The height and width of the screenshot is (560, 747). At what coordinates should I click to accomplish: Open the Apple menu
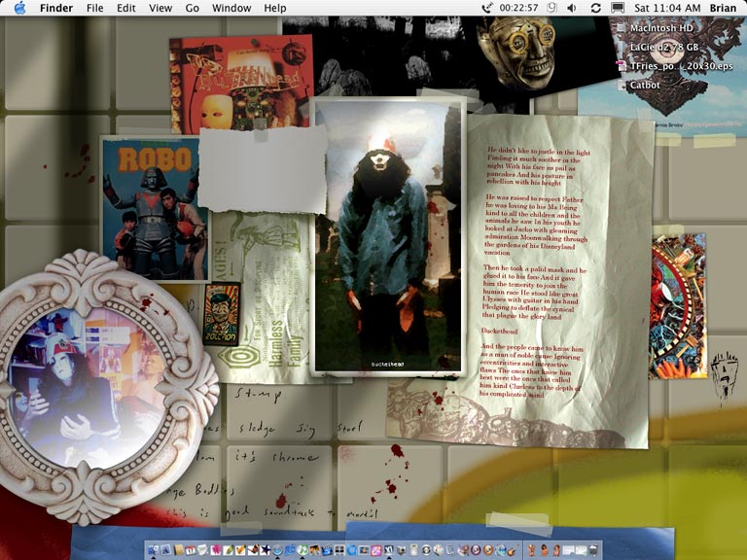point(19,8)
